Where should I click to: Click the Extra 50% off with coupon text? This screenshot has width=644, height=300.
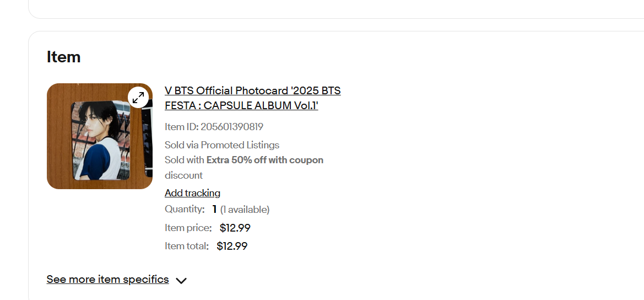click(265, 160)
